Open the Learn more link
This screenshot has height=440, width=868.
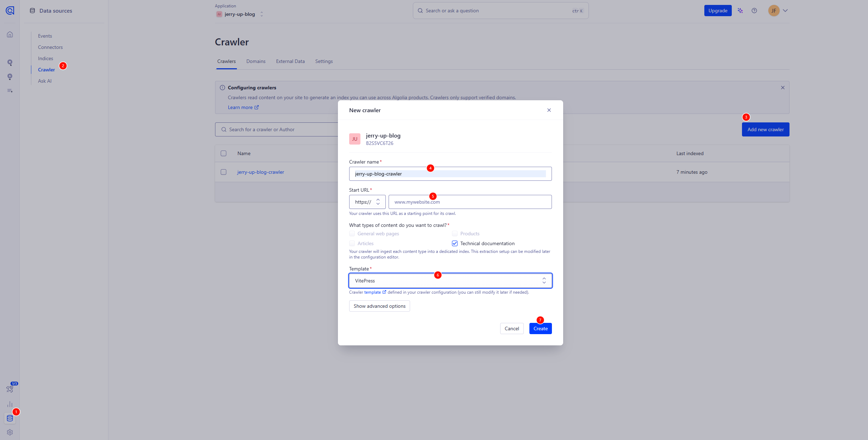(x=243, y=107)
